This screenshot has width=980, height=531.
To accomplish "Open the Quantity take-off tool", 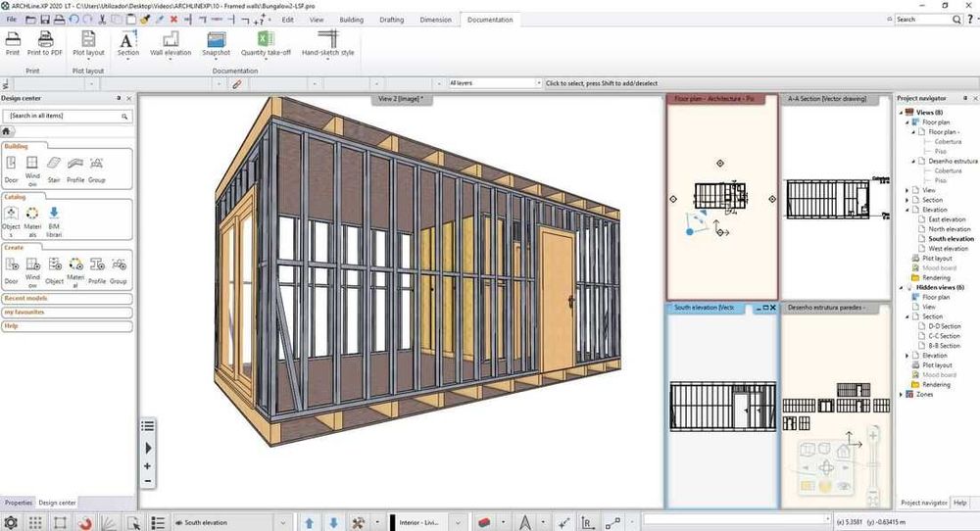I will (x=266, y=39).
